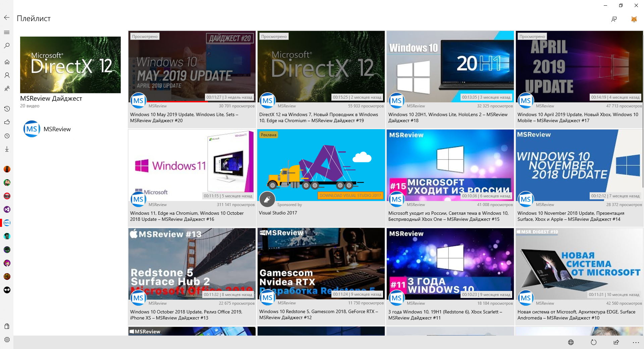The width and height of the screenshot is (644, 349).
Task: Click the refresh icon in the bottom bar
Action: (593, 342)
